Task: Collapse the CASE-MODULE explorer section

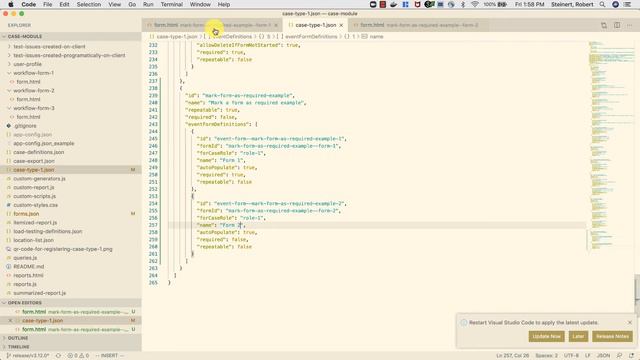Action: pyautogui.click(x=71, y=36)
